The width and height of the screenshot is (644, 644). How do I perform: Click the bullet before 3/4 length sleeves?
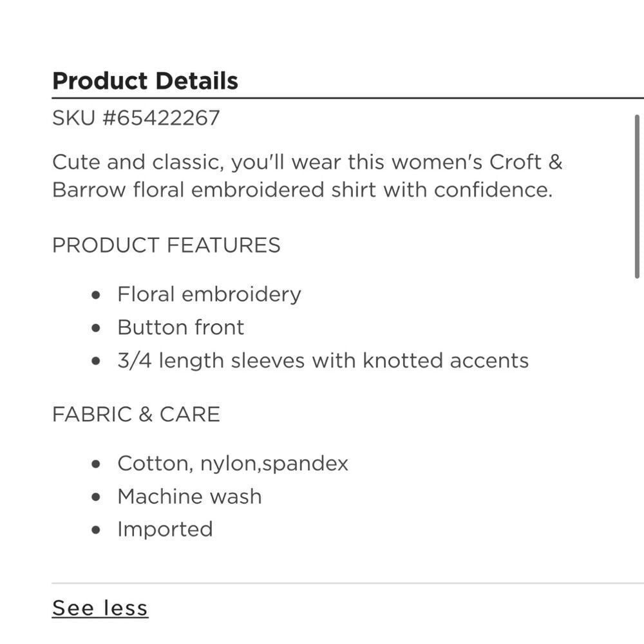[96, 361]
